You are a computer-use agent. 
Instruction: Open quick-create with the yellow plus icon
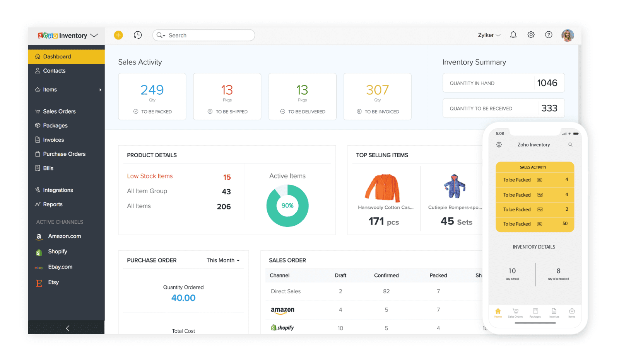point(118,35)
